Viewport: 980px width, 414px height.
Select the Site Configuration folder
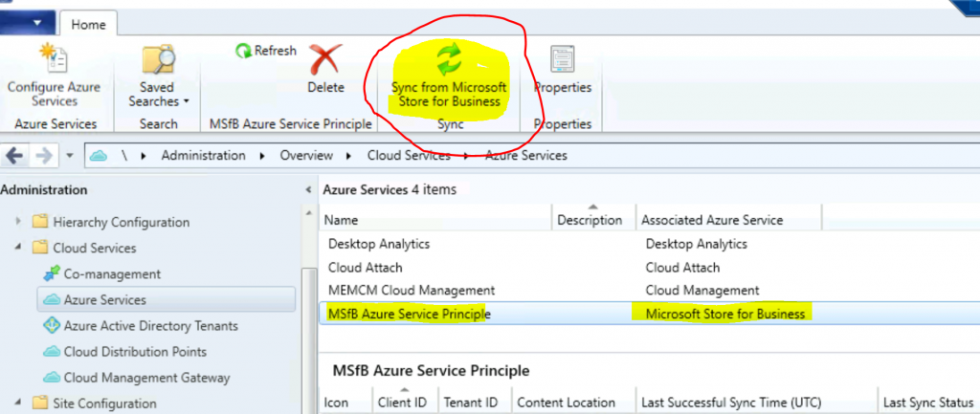coord(95,403)
